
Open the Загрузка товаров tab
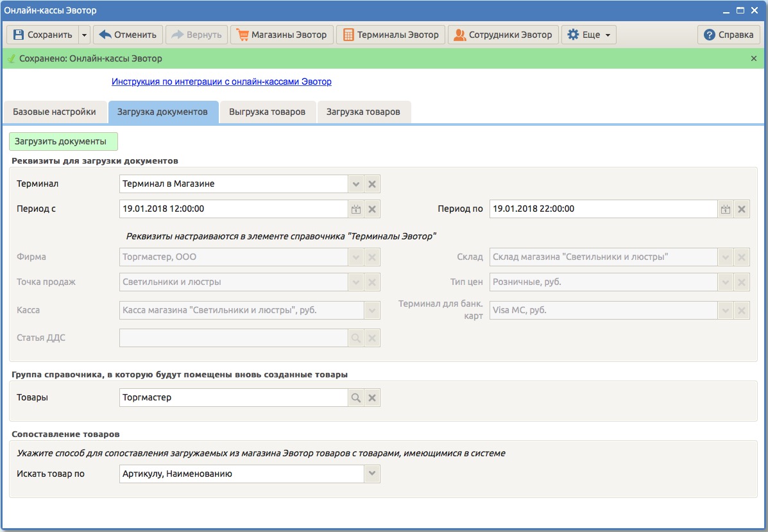point(363,112)
